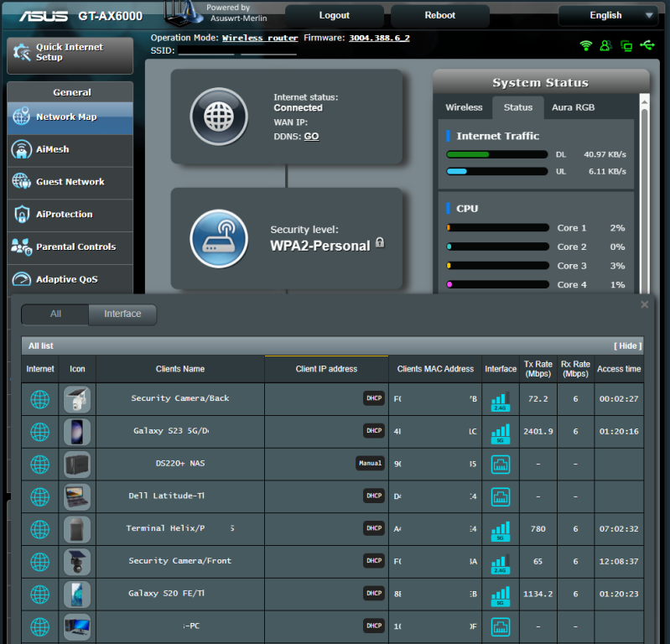Click Security Camera/Back device icon
The height and width of the screenshot is (644, 670).
pos(77,399)
